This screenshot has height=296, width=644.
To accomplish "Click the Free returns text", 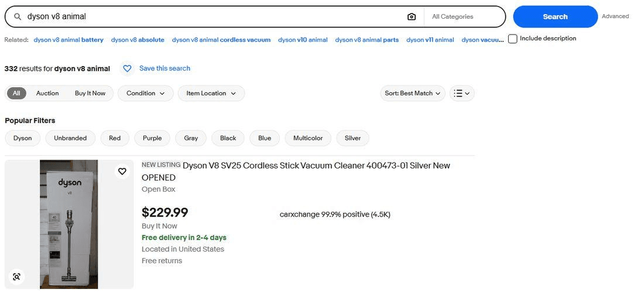I will [162, 261].
